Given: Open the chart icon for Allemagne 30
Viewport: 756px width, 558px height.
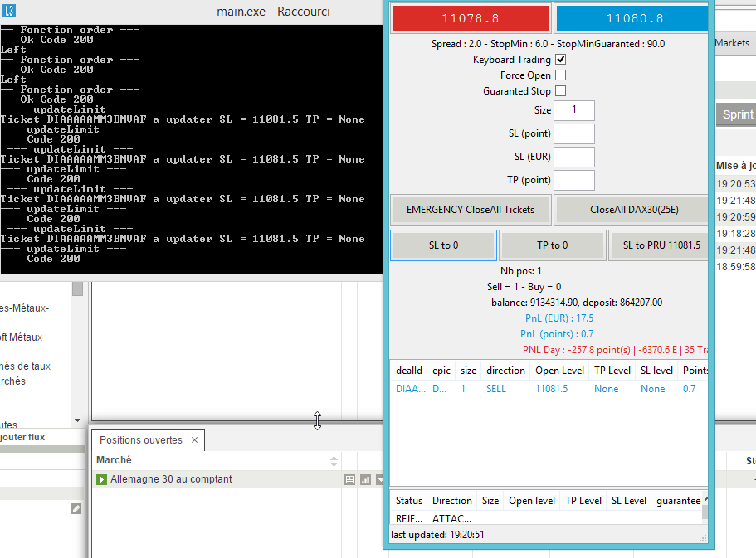Looking at the screenshot, I should pyautogui.click(x=365, y=479).
